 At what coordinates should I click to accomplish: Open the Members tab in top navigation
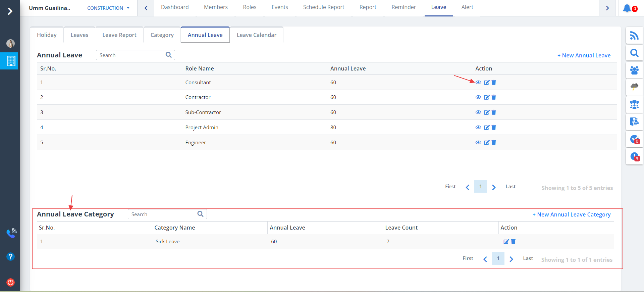pyautogui.click(x=216, y=7)
